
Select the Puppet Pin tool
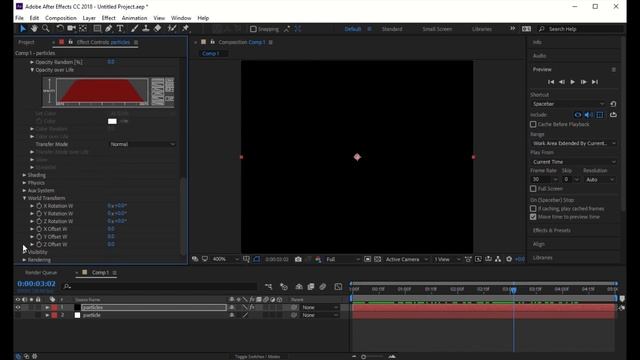coord(185,29)
